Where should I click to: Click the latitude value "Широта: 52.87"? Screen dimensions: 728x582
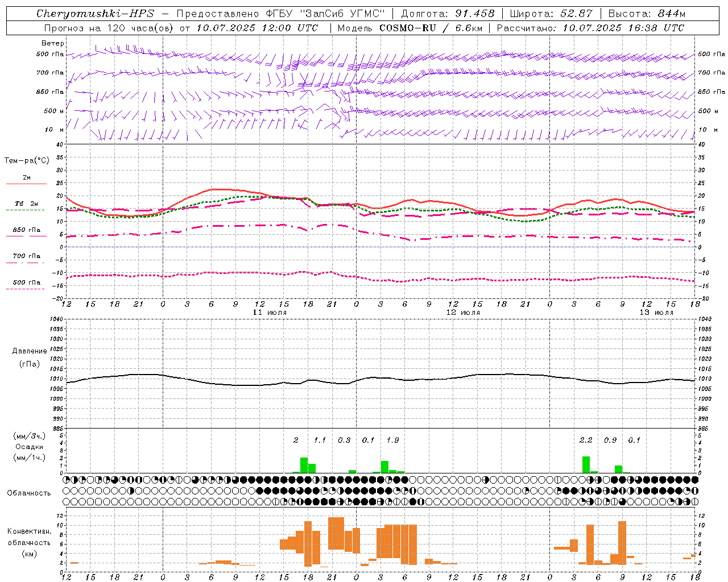click(x=551, y=14)
